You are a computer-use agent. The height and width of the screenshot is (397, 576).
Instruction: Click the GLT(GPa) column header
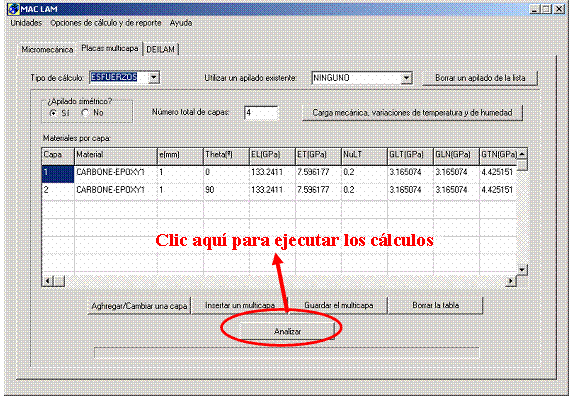click(410, 155)
